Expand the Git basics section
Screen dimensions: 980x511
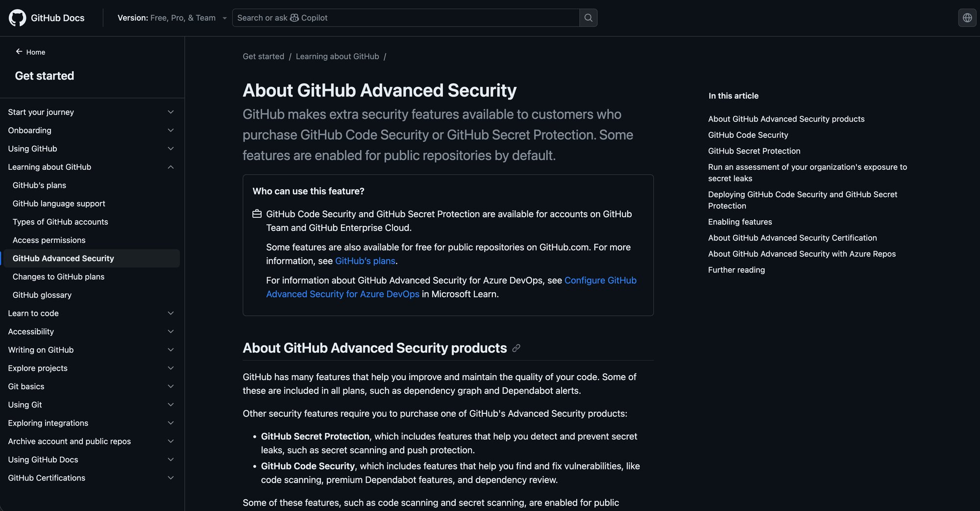click(x=171, y=386)
